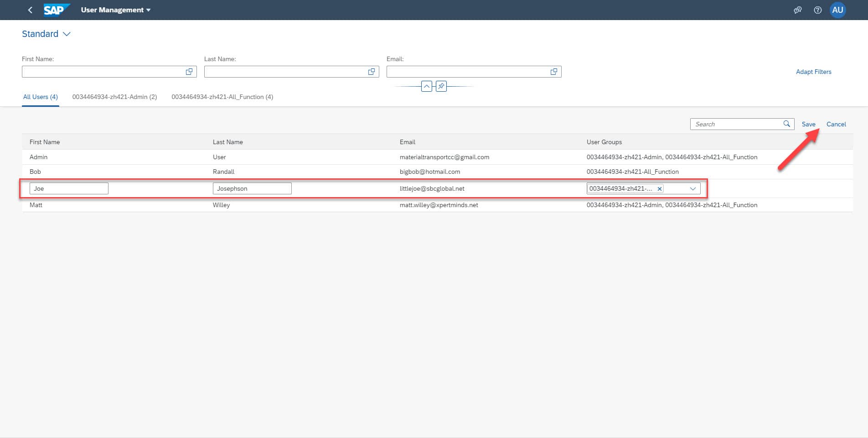This screenshot has width=868, height=438.
Task: Expand the User Groups dropdown for Joe
Action: point(692,188)
